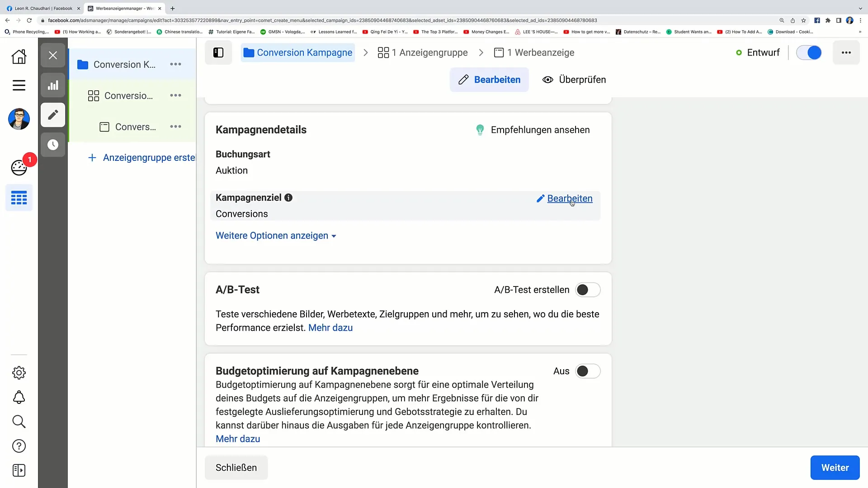The width and height of the screenshot is (868, 488).
Task: Turn on Budgetoptimierung auf Kampagnenebene toggle
Action: [x=588, y=371]
